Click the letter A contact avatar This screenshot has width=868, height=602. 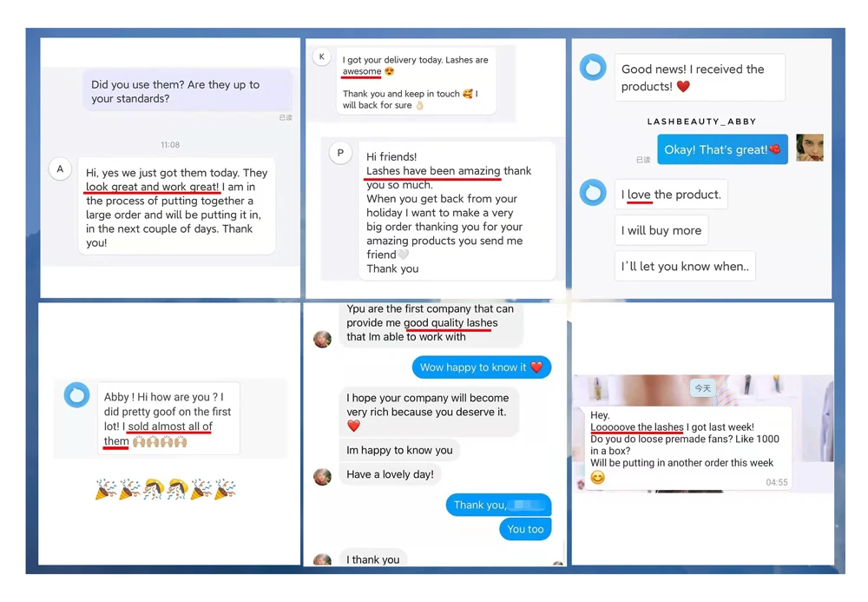tap(61, 169)
